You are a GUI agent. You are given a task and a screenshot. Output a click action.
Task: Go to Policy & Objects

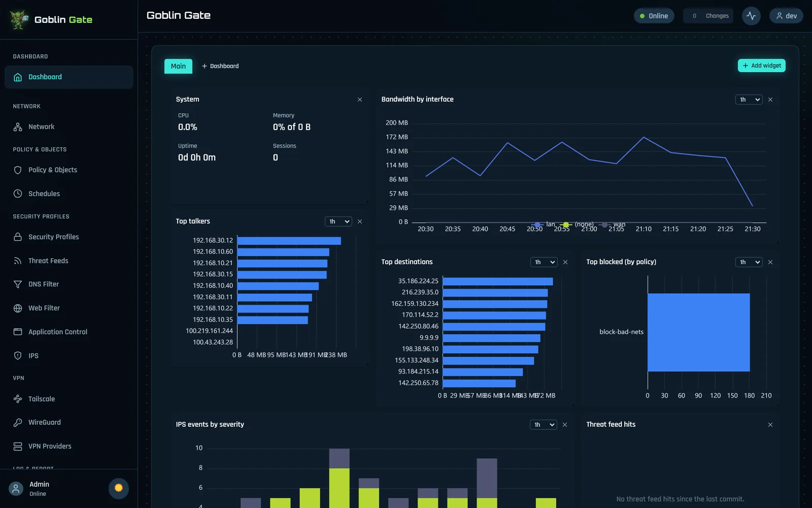(x=69, y=170)
